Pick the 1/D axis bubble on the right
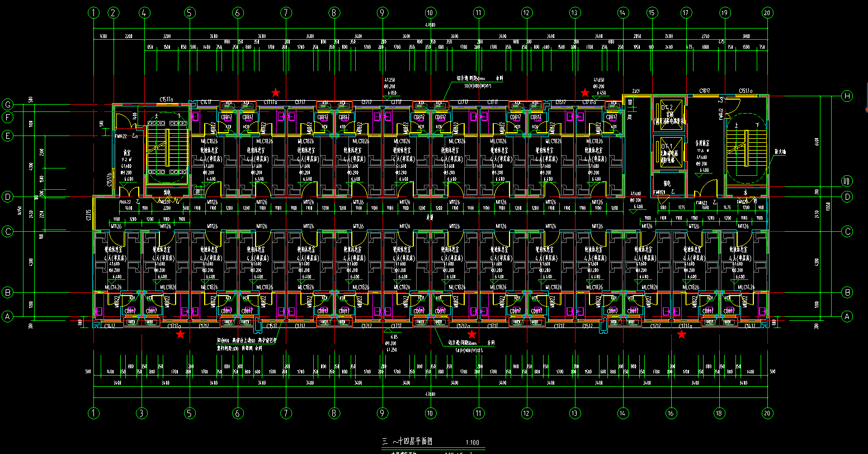868x454 pixels. [x=847, y=180]
